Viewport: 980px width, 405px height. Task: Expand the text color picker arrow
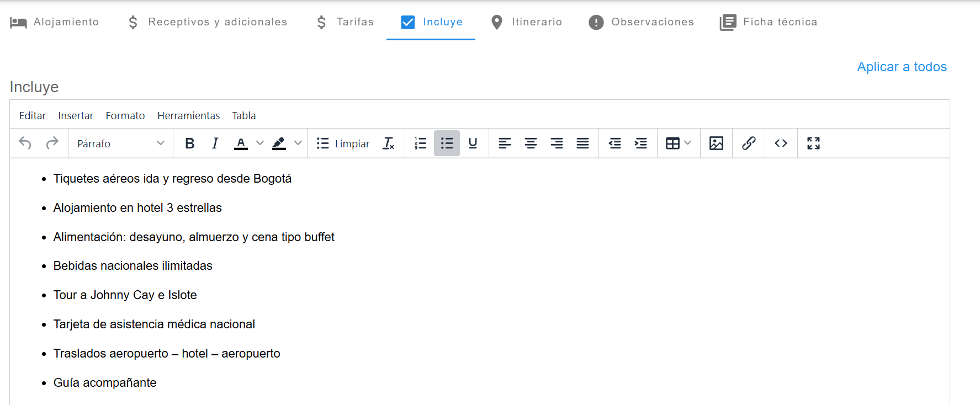pyautogui.click(x=260, y=143)
